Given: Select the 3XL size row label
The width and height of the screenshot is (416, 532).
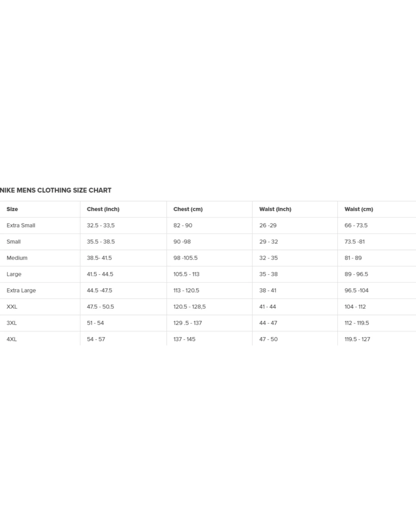Looking at the screenshot, I should pyautogui.click(x=12, y=323).
